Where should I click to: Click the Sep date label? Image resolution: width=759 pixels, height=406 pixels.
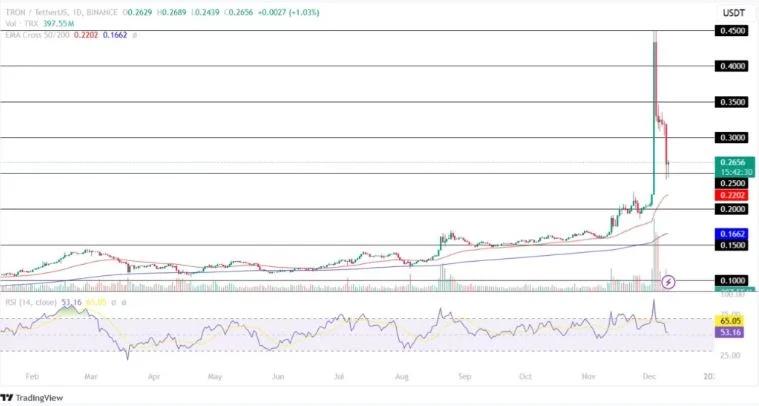point(464,376)
